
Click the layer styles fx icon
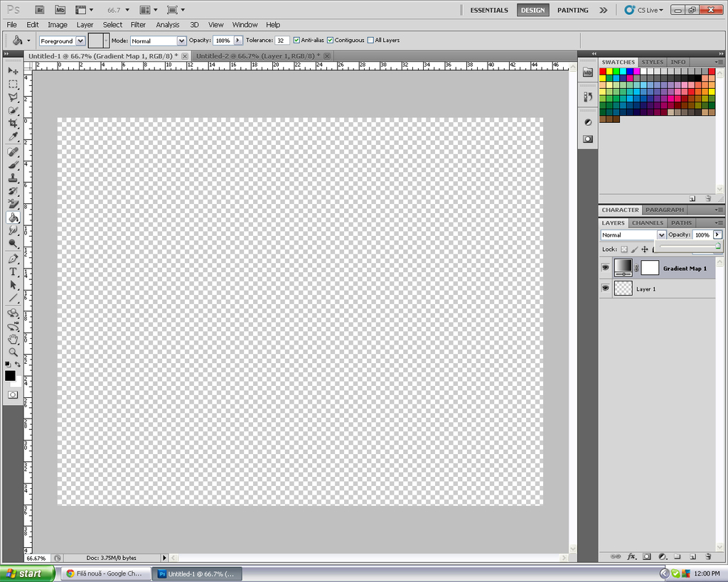[x=631, y=557]
